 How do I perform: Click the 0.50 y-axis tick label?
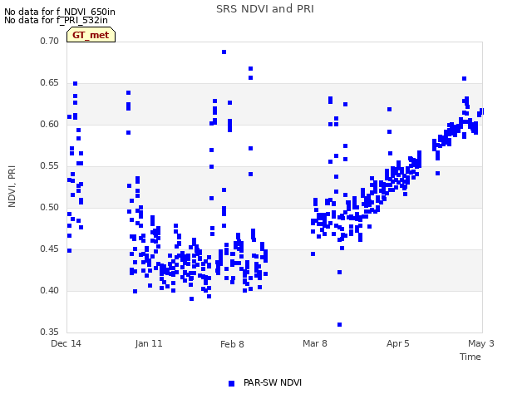50,207
